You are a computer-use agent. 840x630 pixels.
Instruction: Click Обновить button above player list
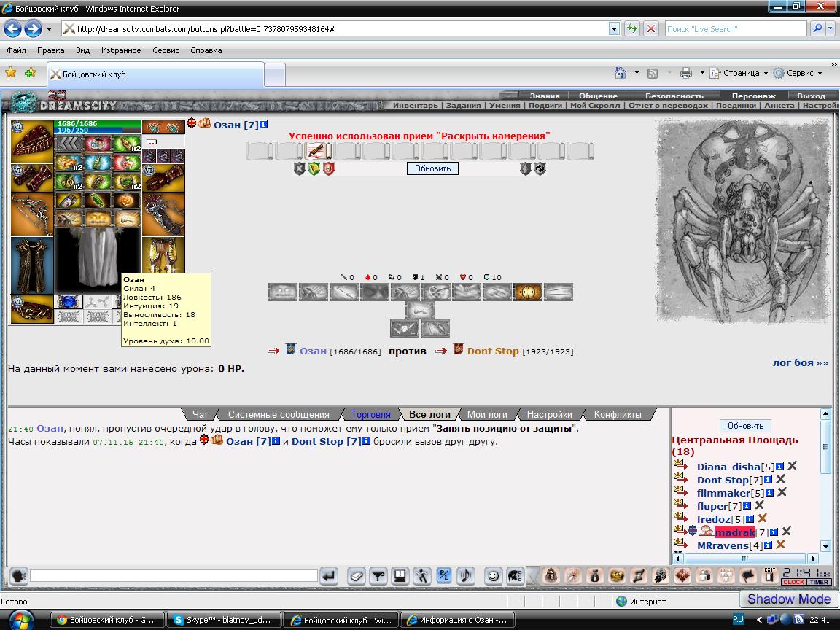pyautogui.click(x=745, y=425)
